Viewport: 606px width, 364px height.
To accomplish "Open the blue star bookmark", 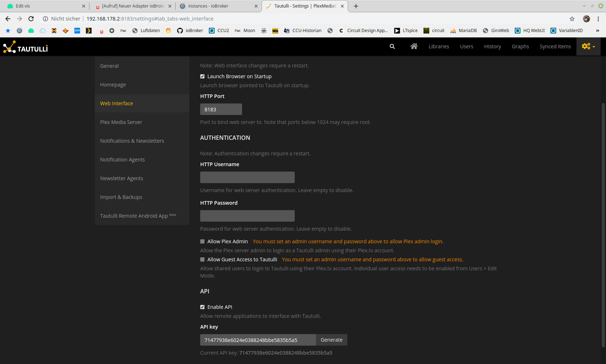I will [8, 31].
